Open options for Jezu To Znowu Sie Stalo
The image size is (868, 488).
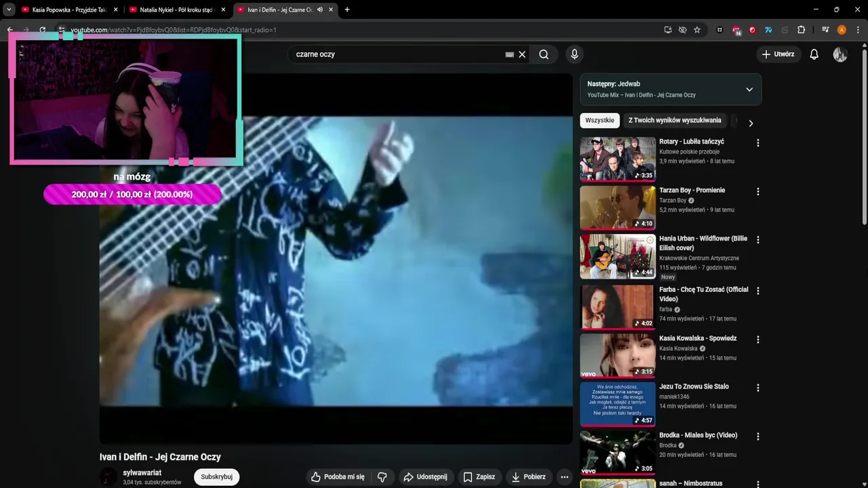[x=757, y=388]
